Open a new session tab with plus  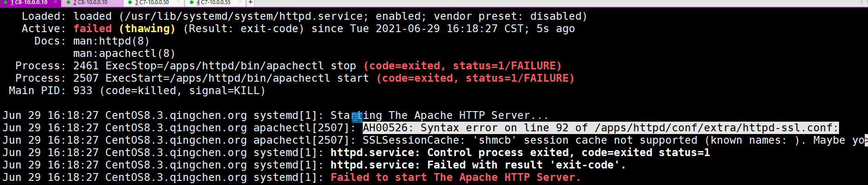coord(251,3)
